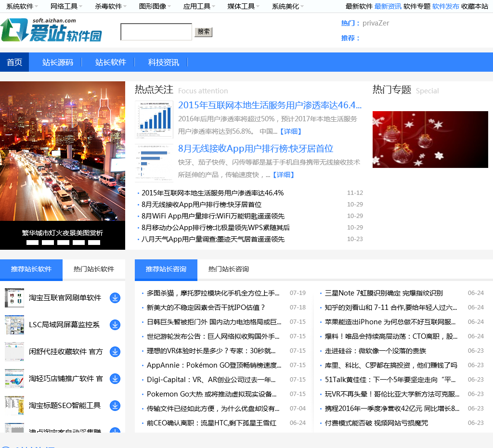Expand the 媒体工具 dropdown menu

click(244, 6)
